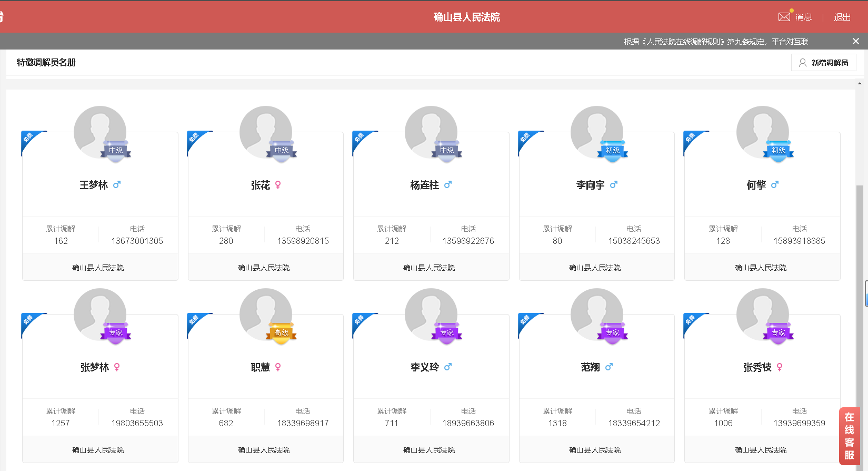Click 何擎's avatar picture
This screenshot has height=471, width=868.
click(763, 132)
